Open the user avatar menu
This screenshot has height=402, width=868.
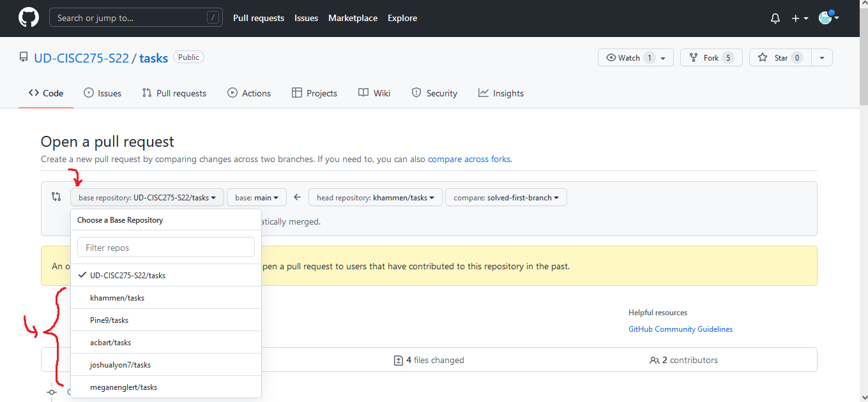[x=828, y=18]
